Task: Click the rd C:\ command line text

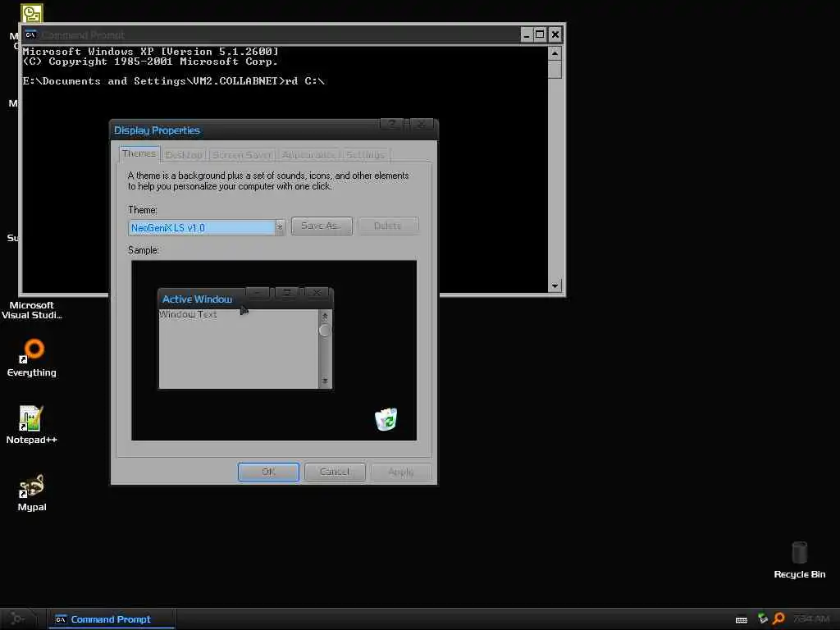Action: 305,81
